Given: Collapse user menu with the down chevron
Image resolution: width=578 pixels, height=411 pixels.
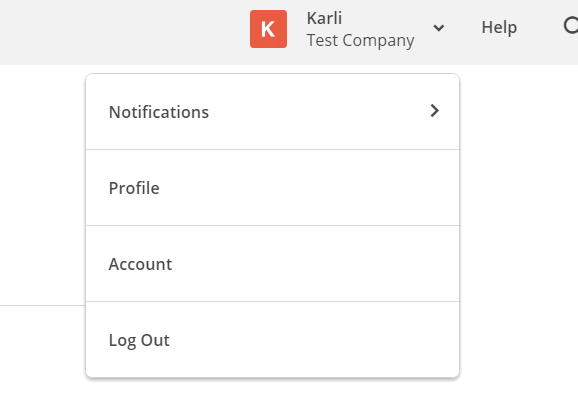Looking at the screenshot, I should point(439,28).
